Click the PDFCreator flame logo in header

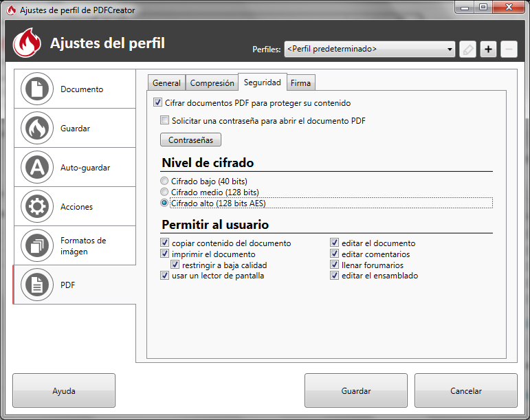tap(27, 43)
